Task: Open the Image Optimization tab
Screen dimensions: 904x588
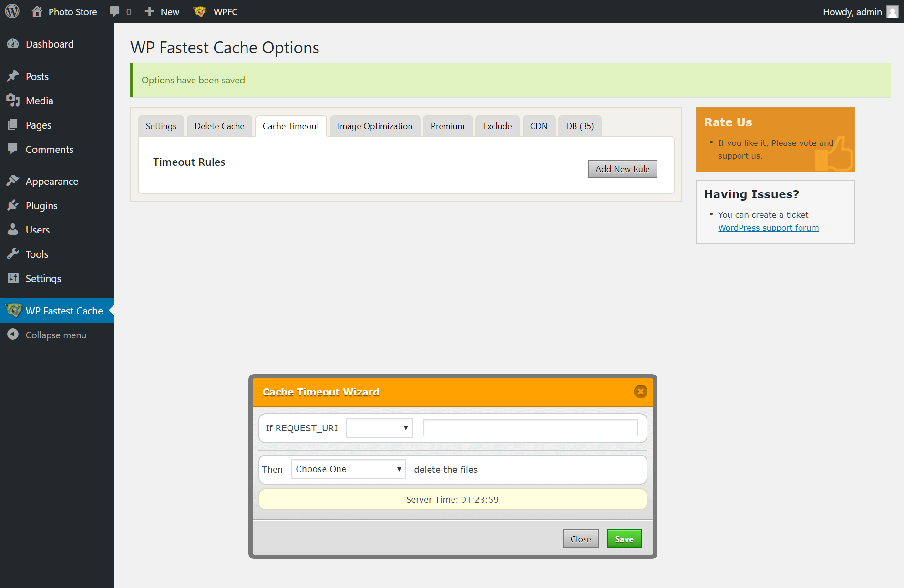Action: pyautogui.click(x=375, y=126)
